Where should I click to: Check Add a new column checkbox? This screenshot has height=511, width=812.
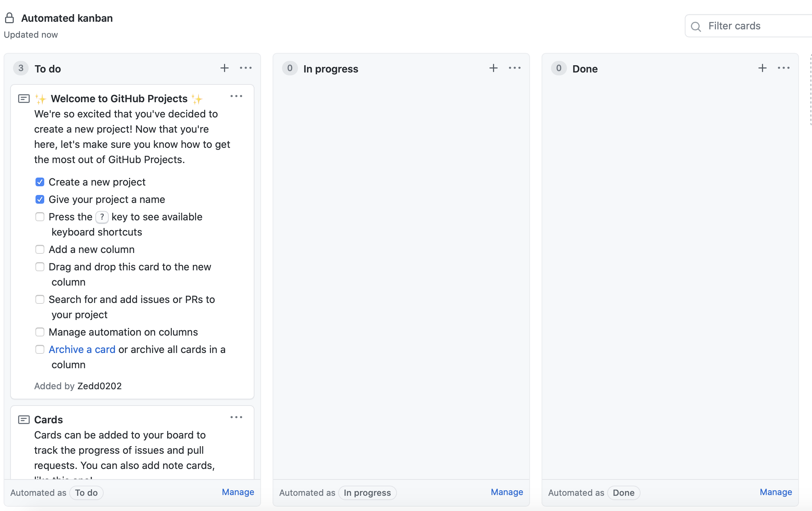click(40, 249)
